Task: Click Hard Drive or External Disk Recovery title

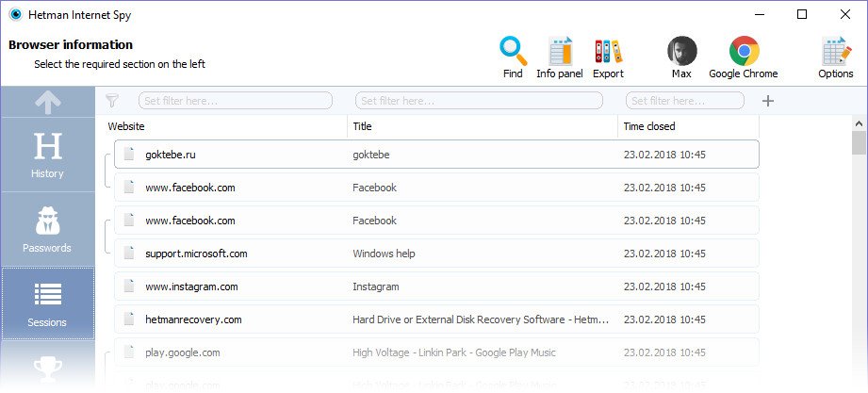Action: (481, 319)
